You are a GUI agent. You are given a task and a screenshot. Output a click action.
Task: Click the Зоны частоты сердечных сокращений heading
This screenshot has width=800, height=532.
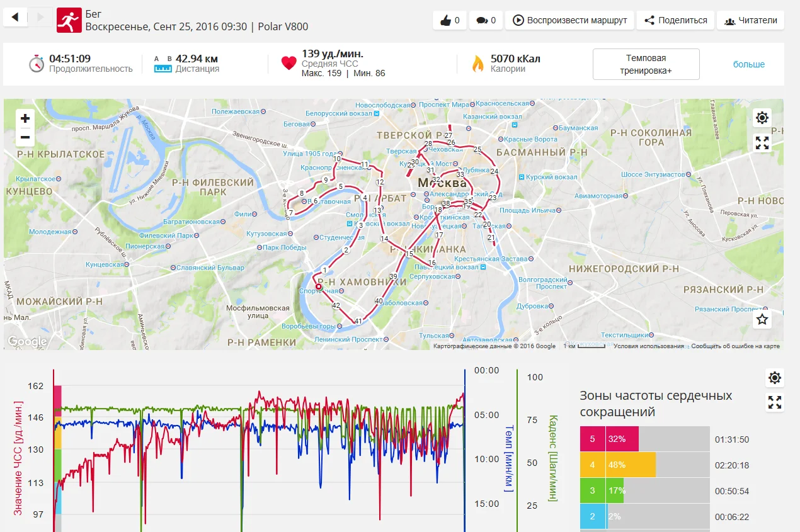pyautogui.click(x=656, y=404)
